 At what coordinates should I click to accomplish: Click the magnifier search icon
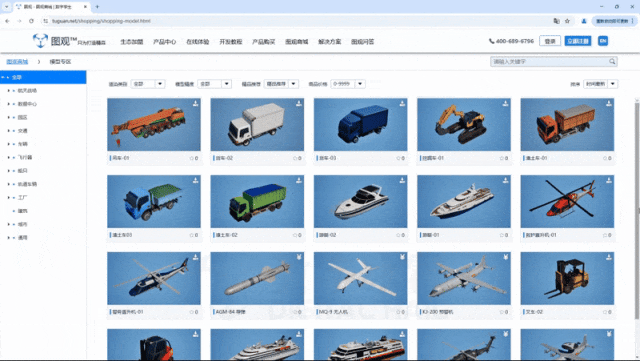point(612,62)
